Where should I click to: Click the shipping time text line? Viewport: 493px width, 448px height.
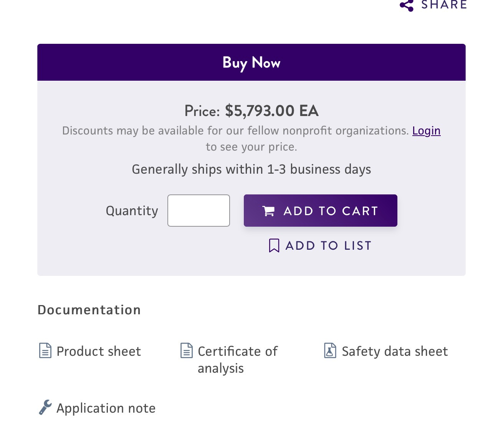251,169
